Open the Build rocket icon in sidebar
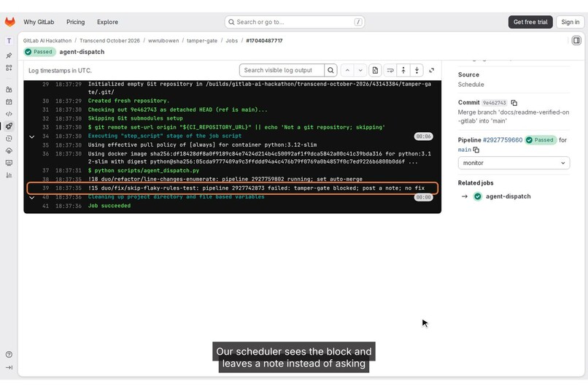 tap(9, 126)
